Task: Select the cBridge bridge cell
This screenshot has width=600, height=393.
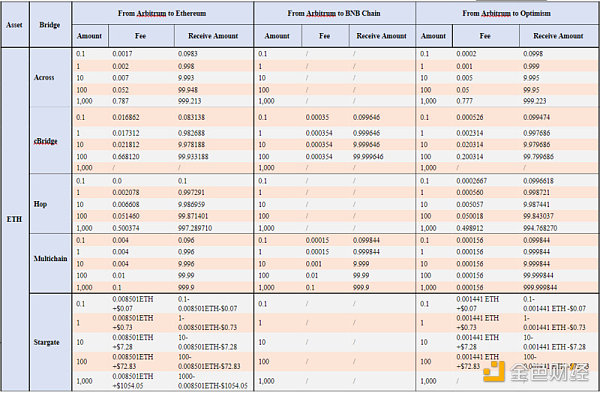Action: click(46, 141)
